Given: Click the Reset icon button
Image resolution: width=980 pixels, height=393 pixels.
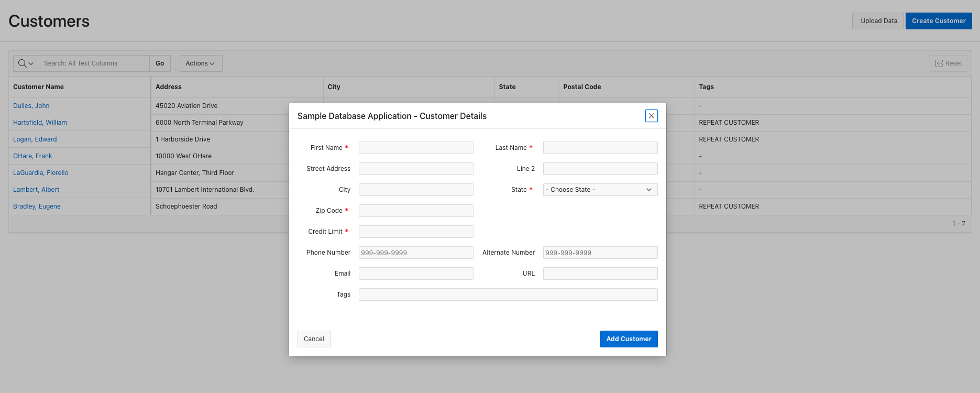Looking at the screenshot, I should [x=949, y=63].
